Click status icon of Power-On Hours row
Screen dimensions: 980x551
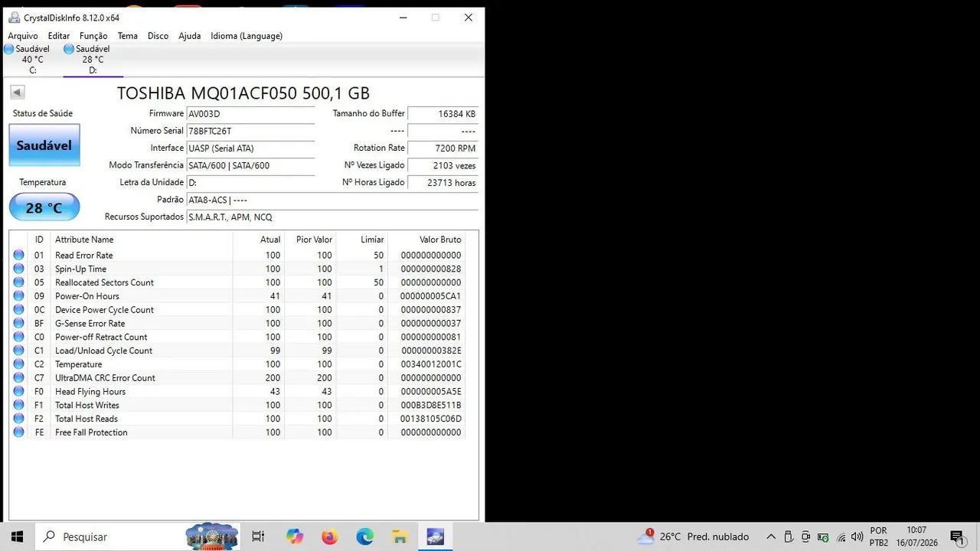click(x=18, y=296)
